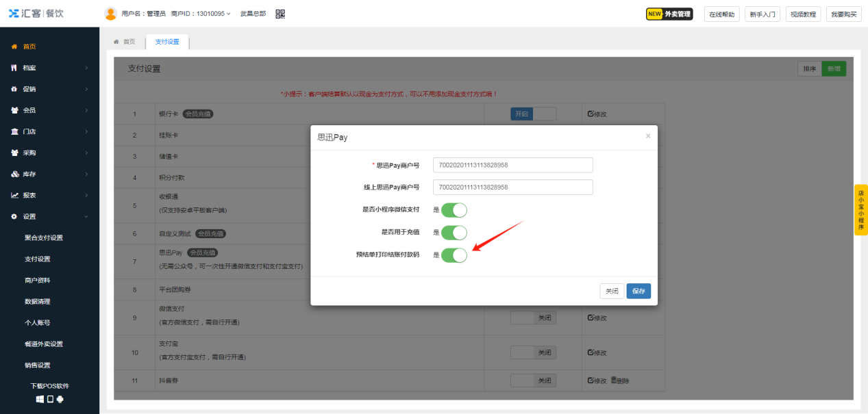Screen dimensions: 868x414
Task: Click the Windows icon under 下载POS软件
Action: tap(39, 399)
